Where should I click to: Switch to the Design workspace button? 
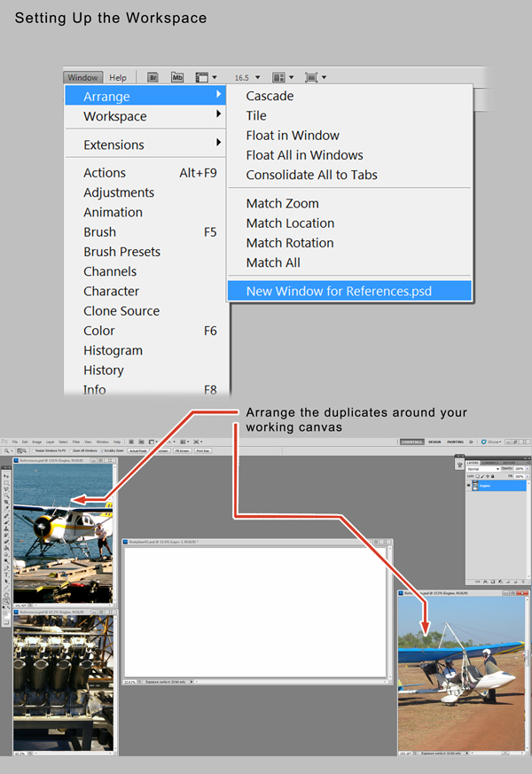(x=434, y=442)
